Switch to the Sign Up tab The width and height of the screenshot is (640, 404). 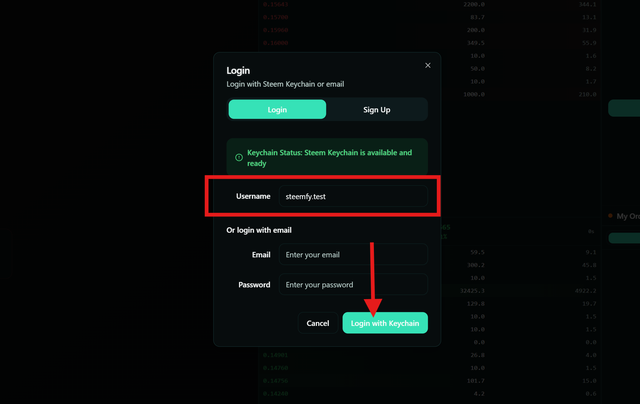pos(377,109)
